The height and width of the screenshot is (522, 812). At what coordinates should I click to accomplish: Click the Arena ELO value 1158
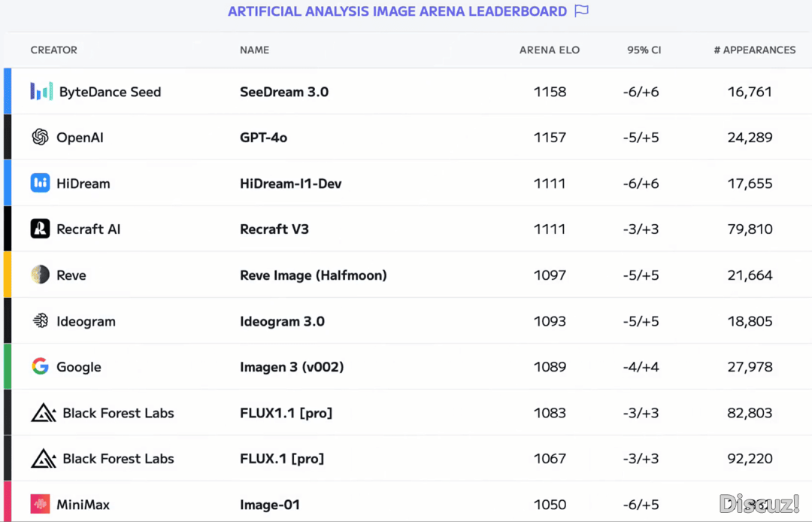[550, 92]
